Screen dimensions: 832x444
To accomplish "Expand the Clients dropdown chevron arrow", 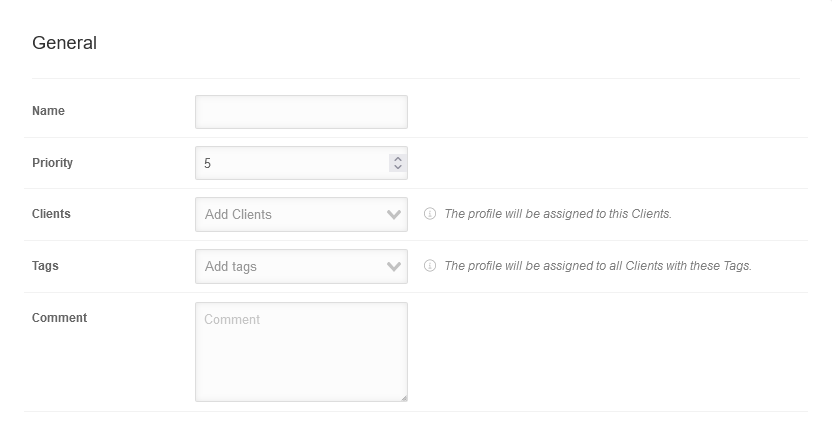I will point(393,214).
